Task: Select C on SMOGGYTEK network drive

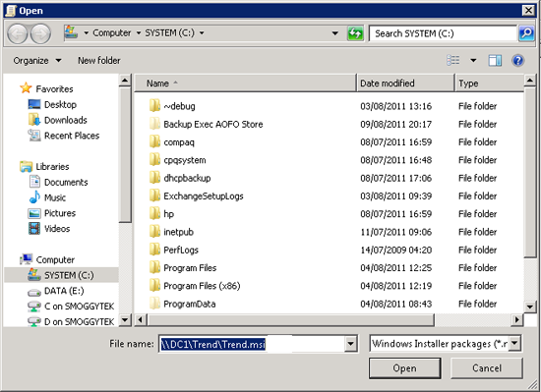Action: (80, 306)
